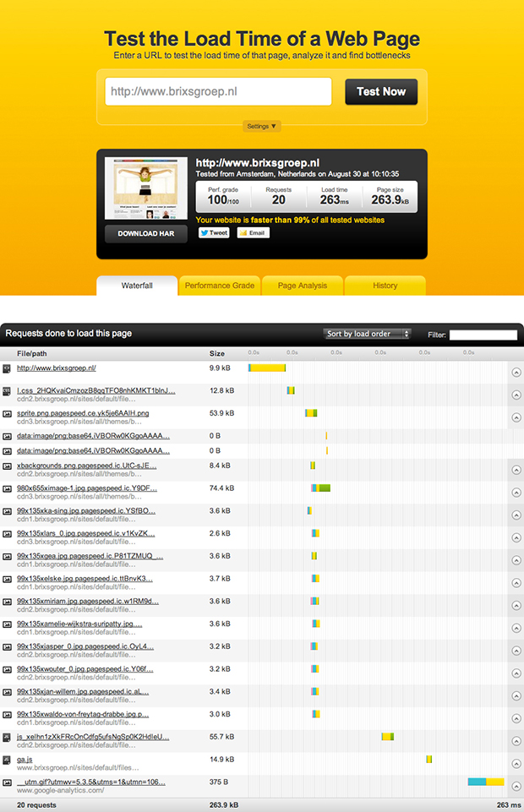Open the 99x135xgea.jpg request link

point(90,556)
